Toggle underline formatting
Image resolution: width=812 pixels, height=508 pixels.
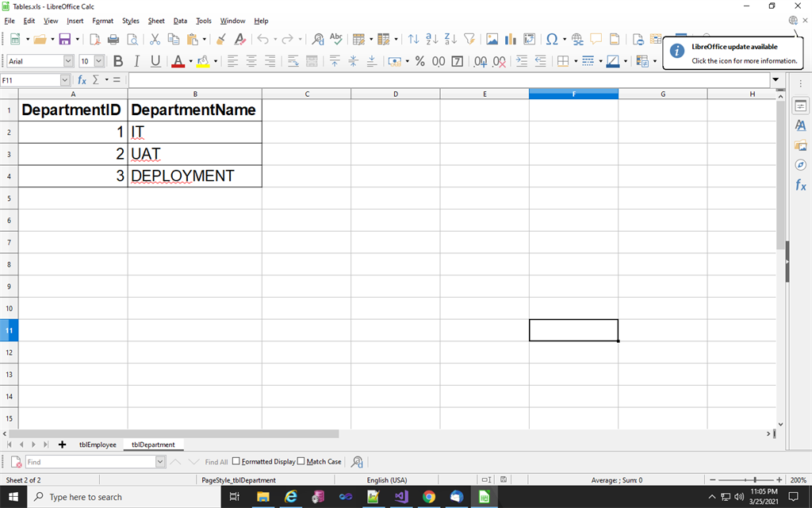(155, 60)
